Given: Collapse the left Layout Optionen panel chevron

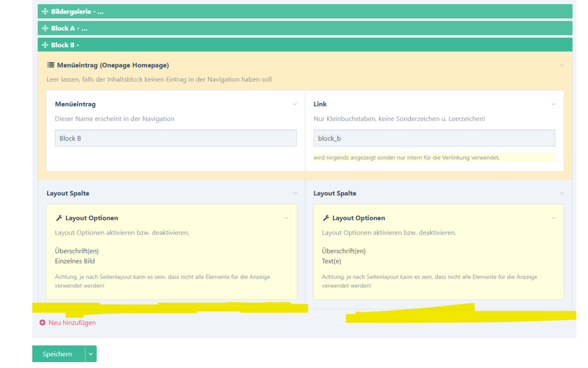Looking at the screenshot, I should point(286,218).
